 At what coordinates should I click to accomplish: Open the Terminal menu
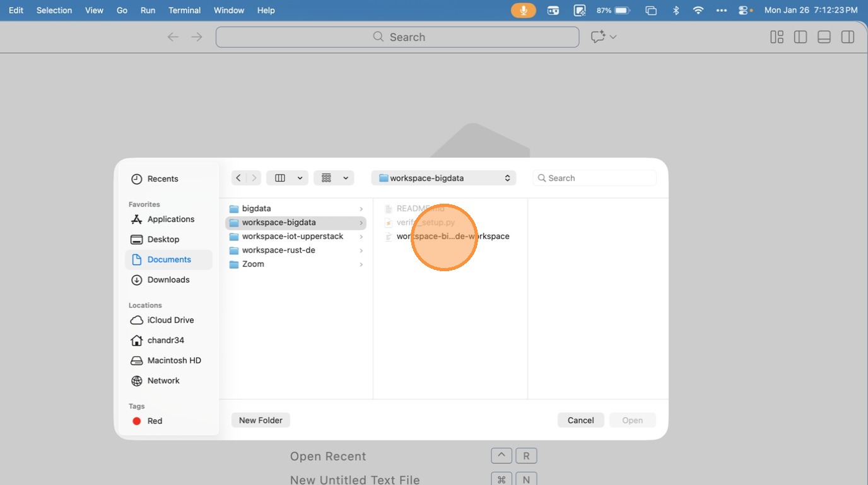point(184,10)
